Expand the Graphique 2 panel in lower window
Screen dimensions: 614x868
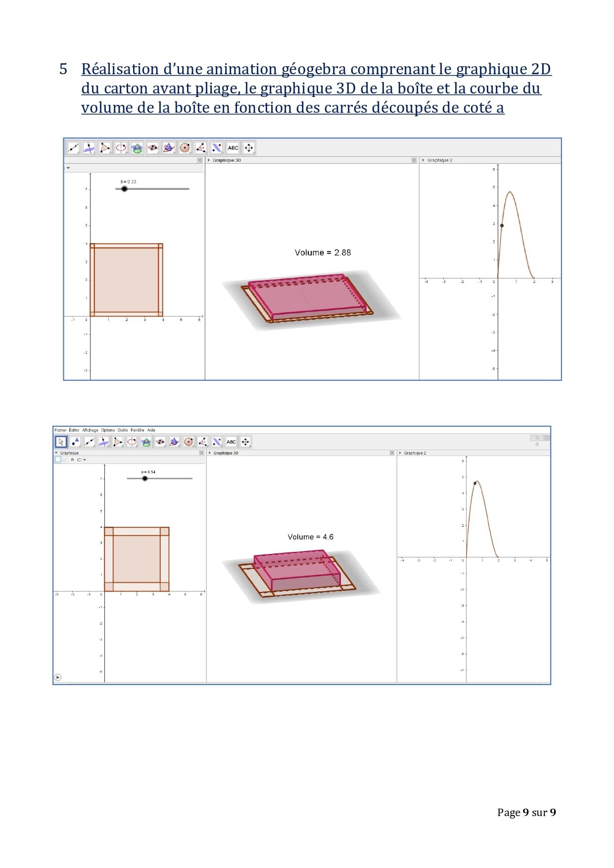pyautogui.click(x=400, y=453)
